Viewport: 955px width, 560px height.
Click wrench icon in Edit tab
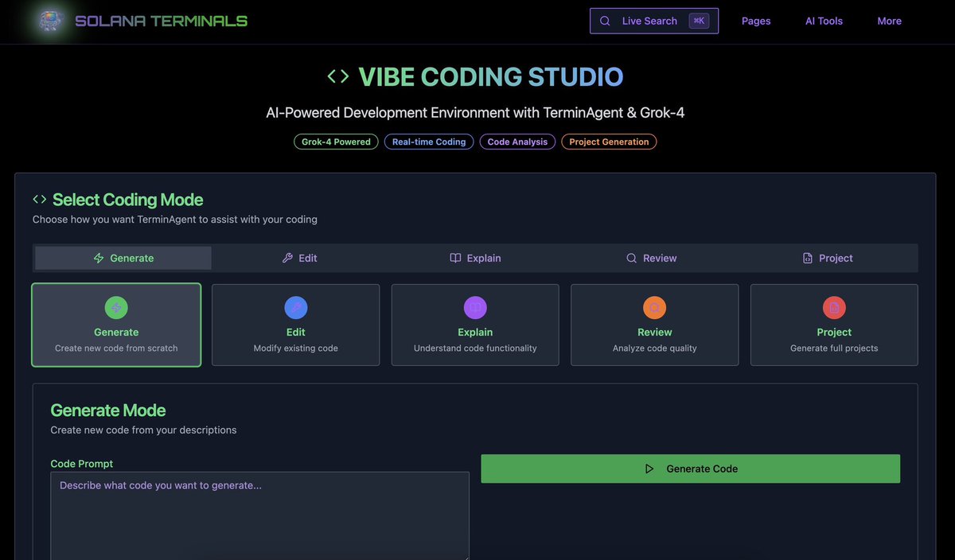[287, 258]
